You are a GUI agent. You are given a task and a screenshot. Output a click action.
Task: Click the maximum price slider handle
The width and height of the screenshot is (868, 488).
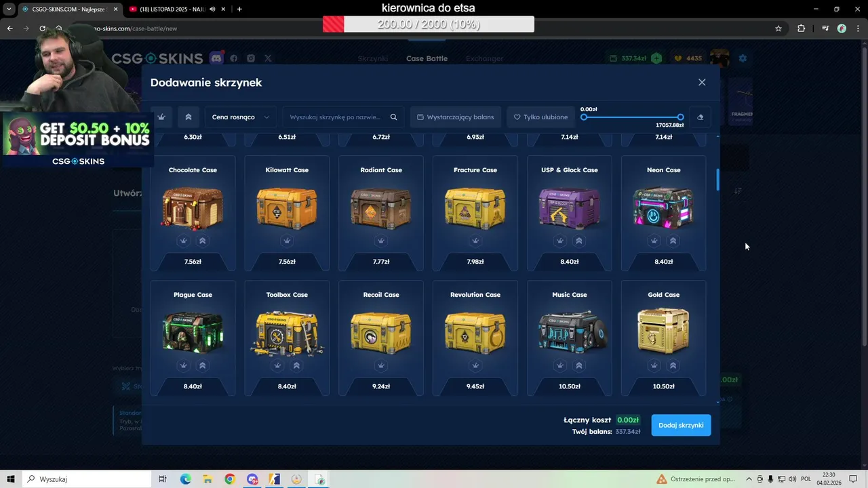pos(680,117)
